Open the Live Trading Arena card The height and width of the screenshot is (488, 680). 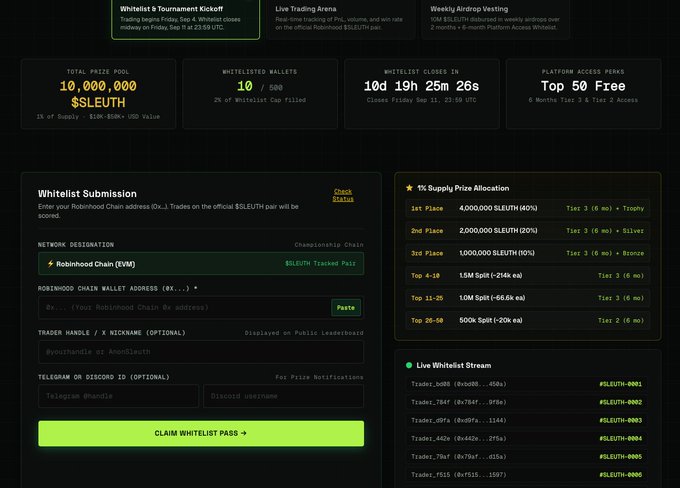coord(340,19)
